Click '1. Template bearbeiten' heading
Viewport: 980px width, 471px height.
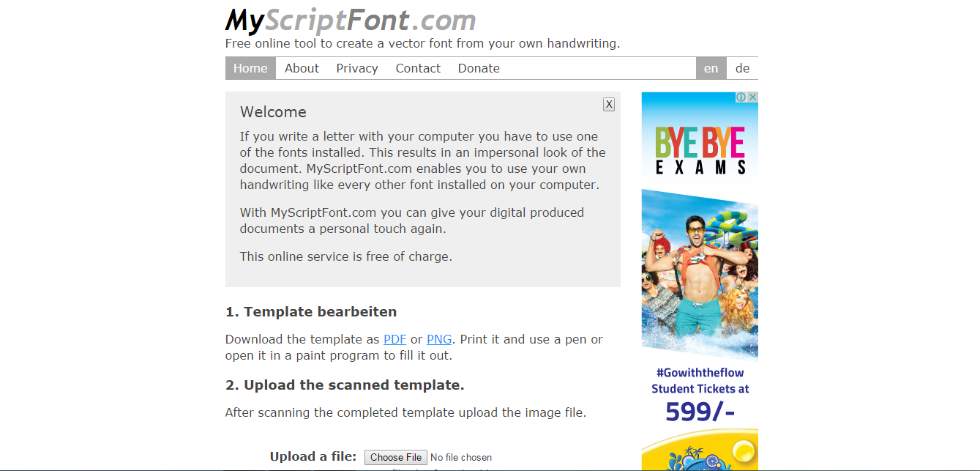click(x=311, y=311)
